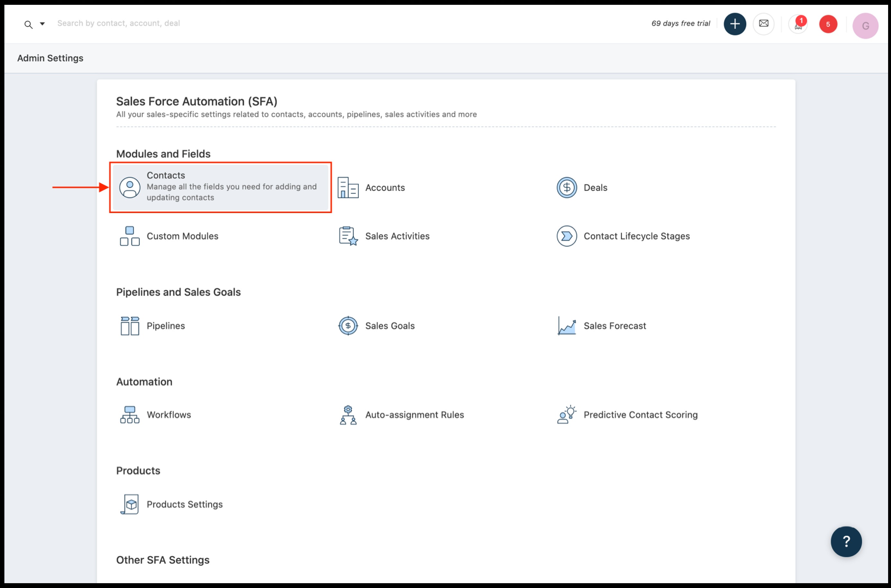The height and width of the screenshot is (588, 891).
Task: Click the Auto-assignment Rules gear icon
Action: point(348,414)
